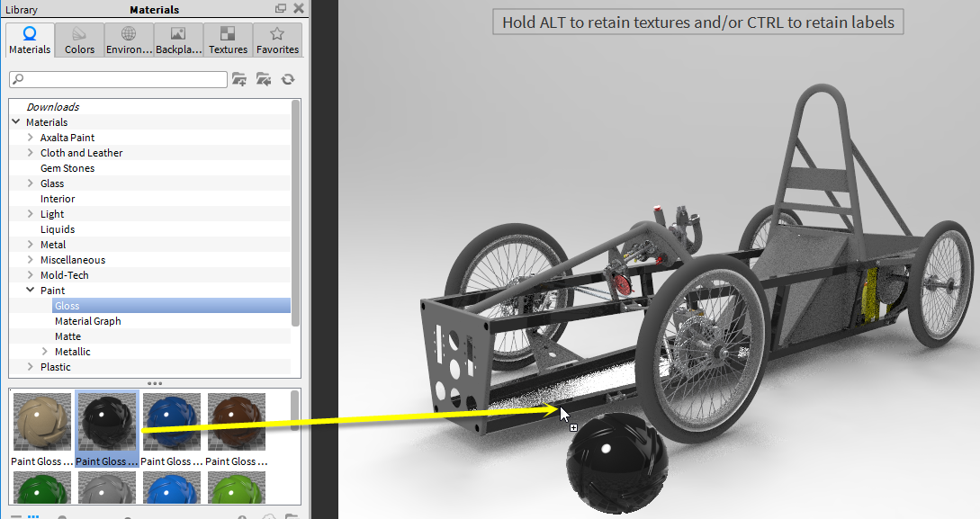
Task: Switch library view to list layout
Action: (15, 515)
